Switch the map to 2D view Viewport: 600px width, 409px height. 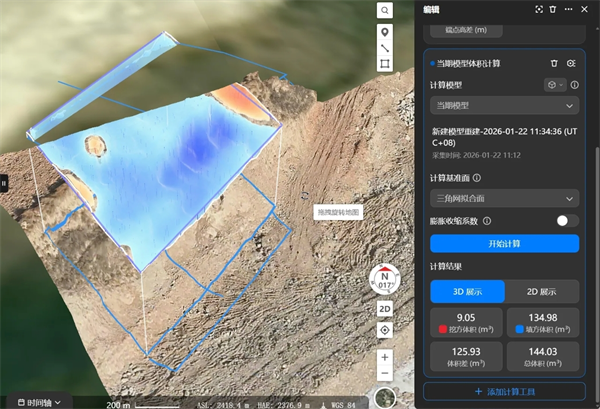click(385, 309)
